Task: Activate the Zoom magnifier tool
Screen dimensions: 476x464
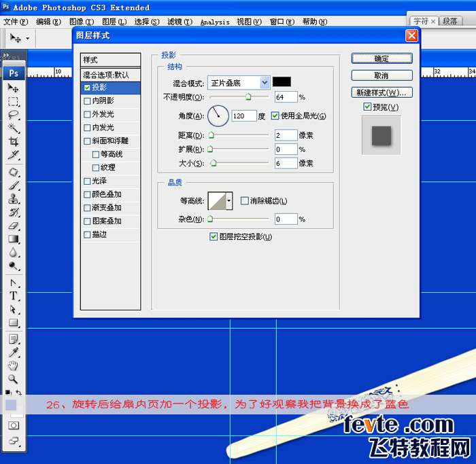Action: (13, 379)
